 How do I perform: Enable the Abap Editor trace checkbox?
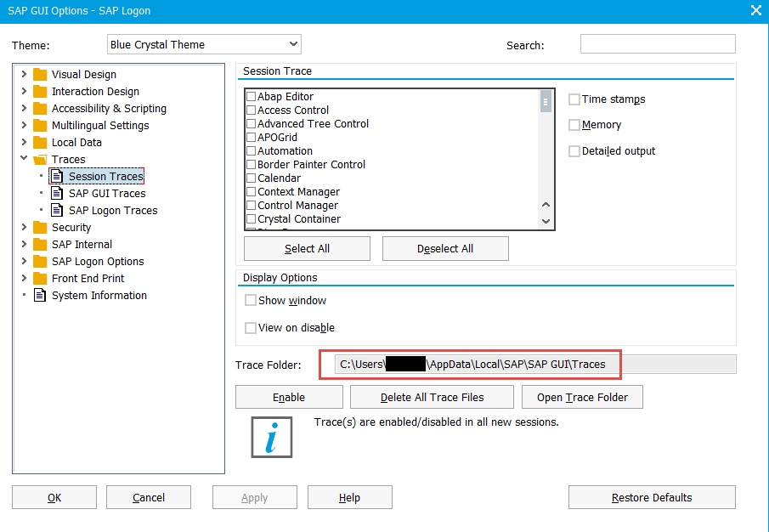(252, 97)
